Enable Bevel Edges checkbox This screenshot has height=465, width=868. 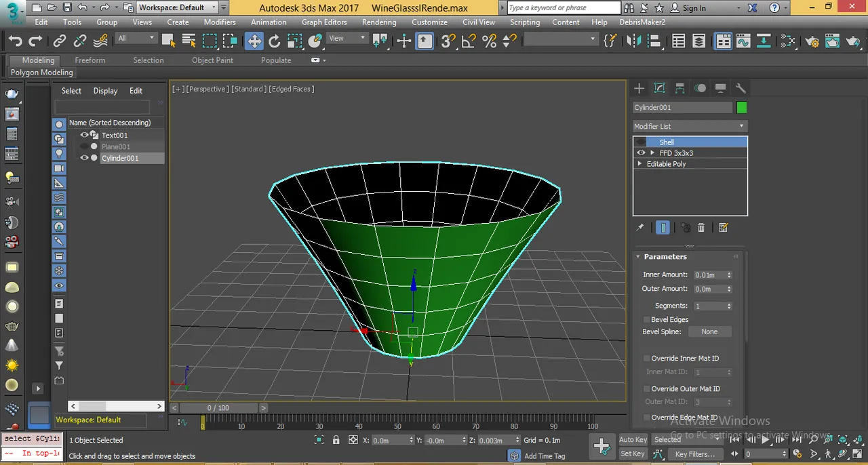(646, 319)
